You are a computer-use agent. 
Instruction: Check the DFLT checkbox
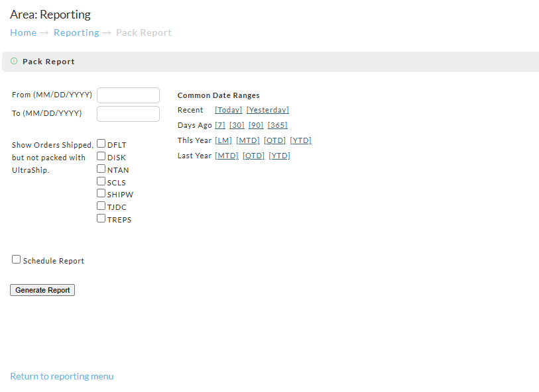[101, 144]
